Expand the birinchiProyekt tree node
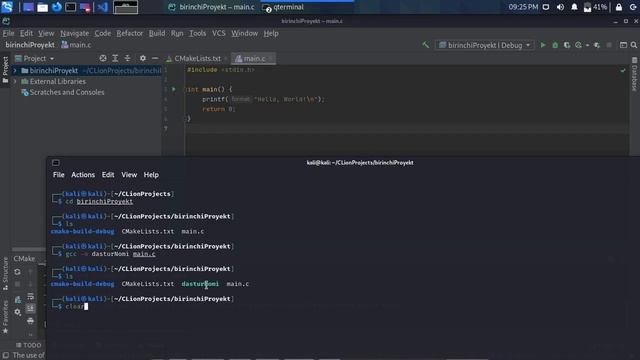640x360 pixels. point(15,71)
